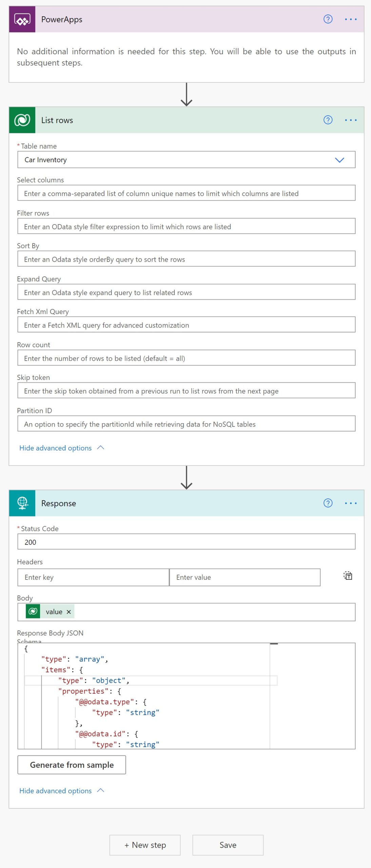Viewport: 371px width, 868px height.
Task: Click the Status Code field with 200
Action: click(186, 542)
